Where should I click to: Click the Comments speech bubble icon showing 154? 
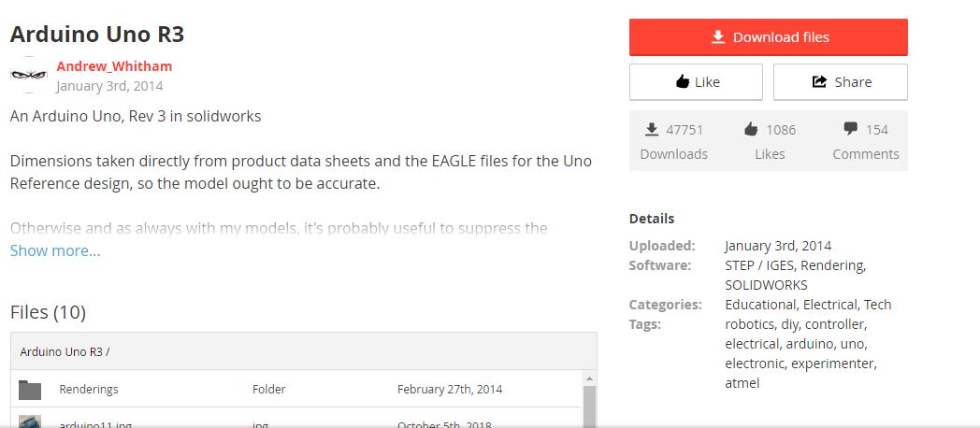[851, 129]
